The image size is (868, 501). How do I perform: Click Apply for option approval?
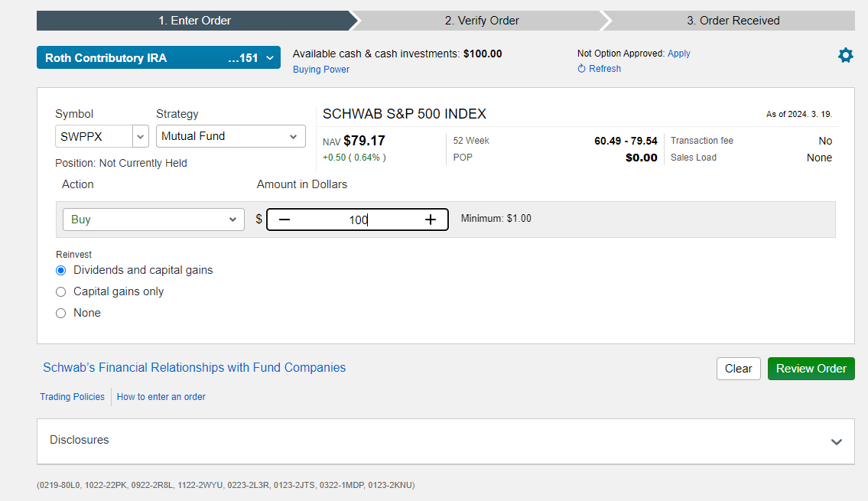[678, 53]
